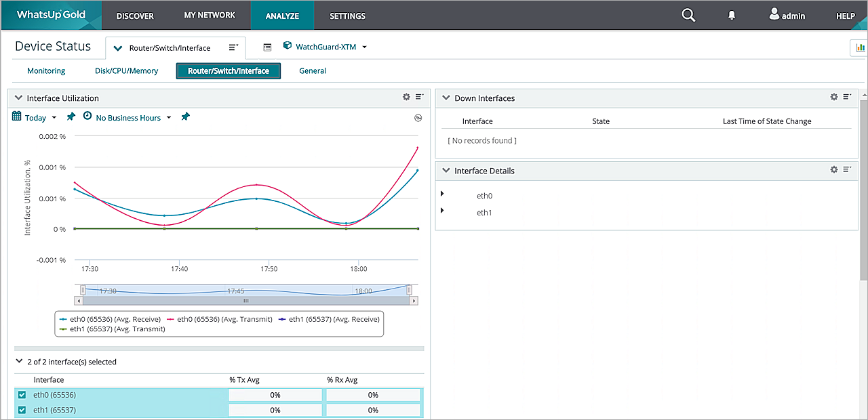This screenshot has width=868, height=420.
Task: Expand the eth0 row in Interface Details
Action: 442,194
